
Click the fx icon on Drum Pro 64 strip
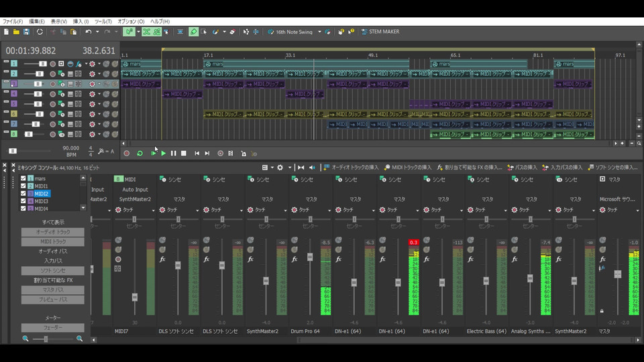(x=294, y=259)
